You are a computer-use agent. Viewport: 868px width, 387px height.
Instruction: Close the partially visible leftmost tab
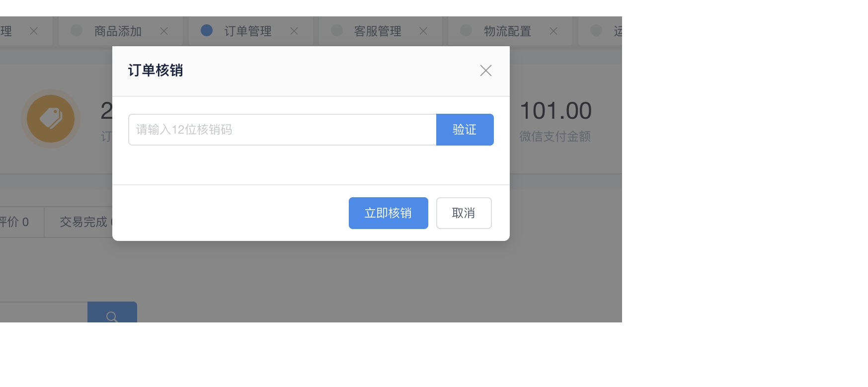click(34, 31)
